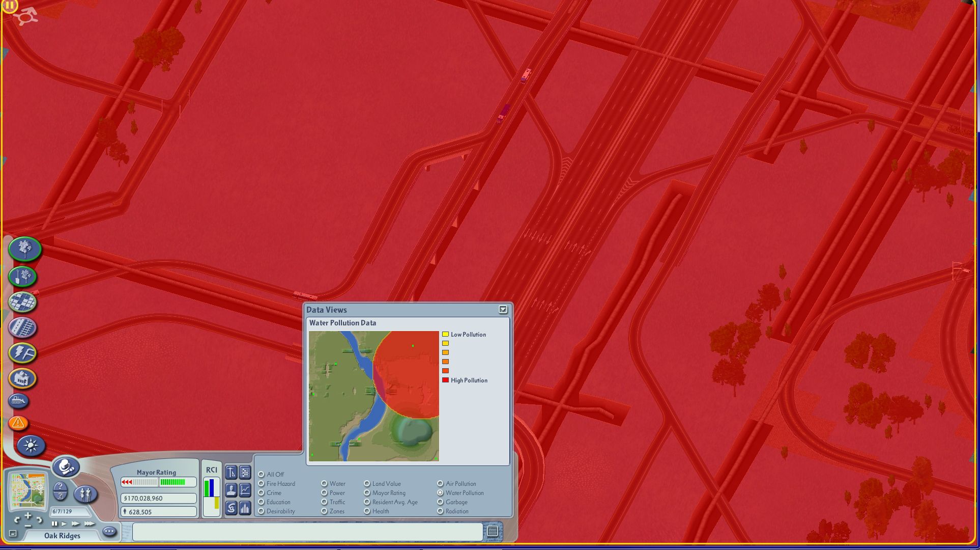Screen dimensions: 980x550
Task: Open the news ticker list button
Action: tap(493, 532)
